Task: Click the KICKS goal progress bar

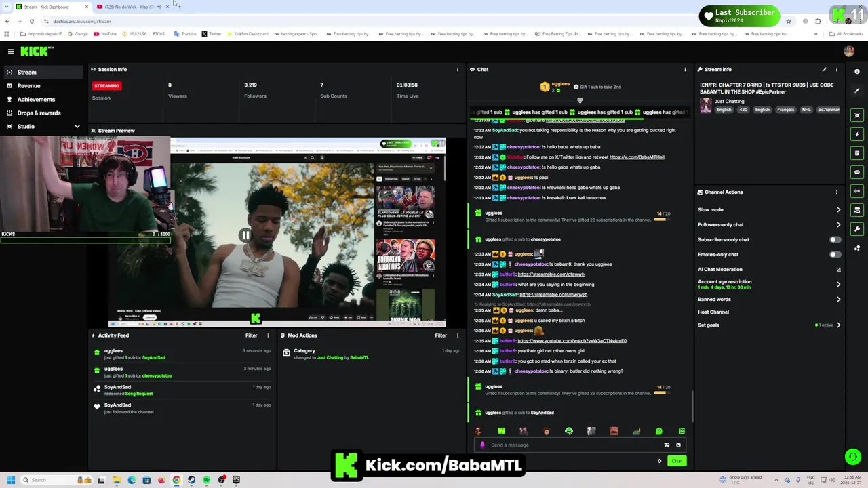Action: point(85,240)
